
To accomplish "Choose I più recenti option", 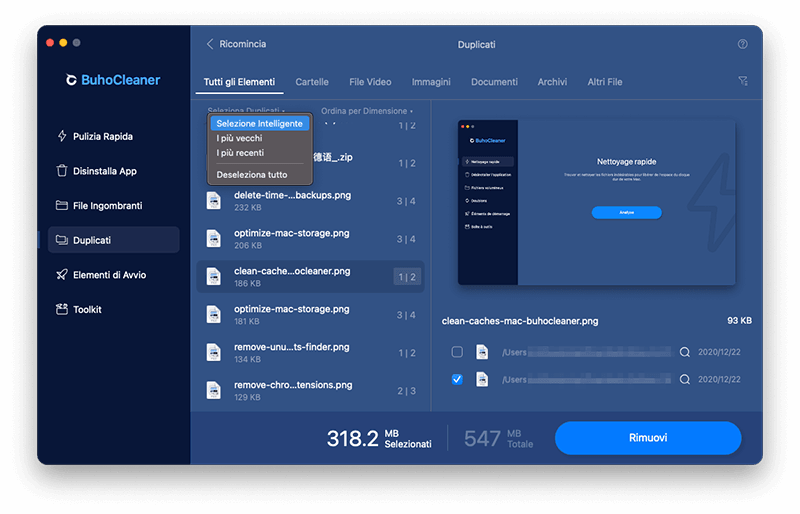I will click(240, 153).
